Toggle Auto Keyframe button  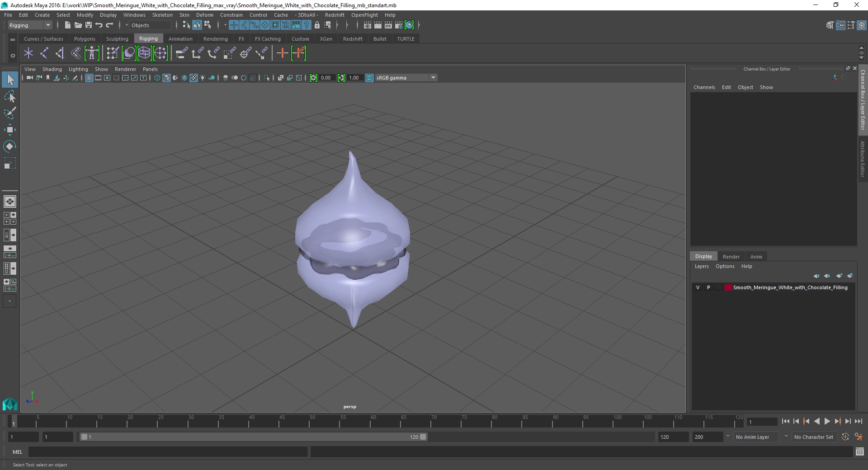(x=845, y=437)
